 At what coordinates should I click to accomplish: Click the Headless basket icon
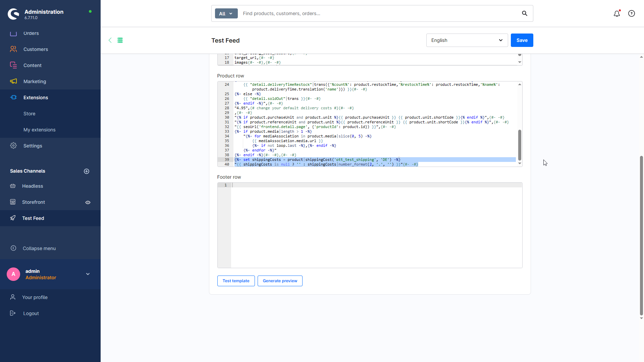click(x=13, y=186)
